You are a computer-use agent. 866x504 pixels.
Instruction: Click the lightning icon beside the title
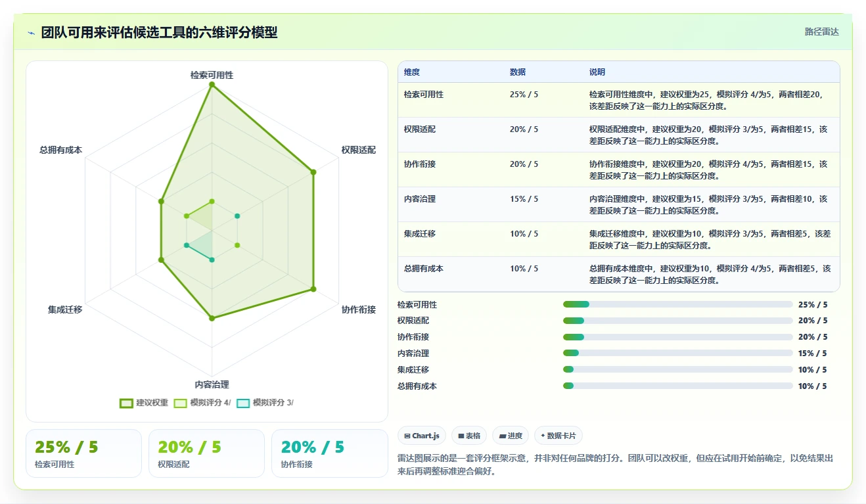click(32, 33)
